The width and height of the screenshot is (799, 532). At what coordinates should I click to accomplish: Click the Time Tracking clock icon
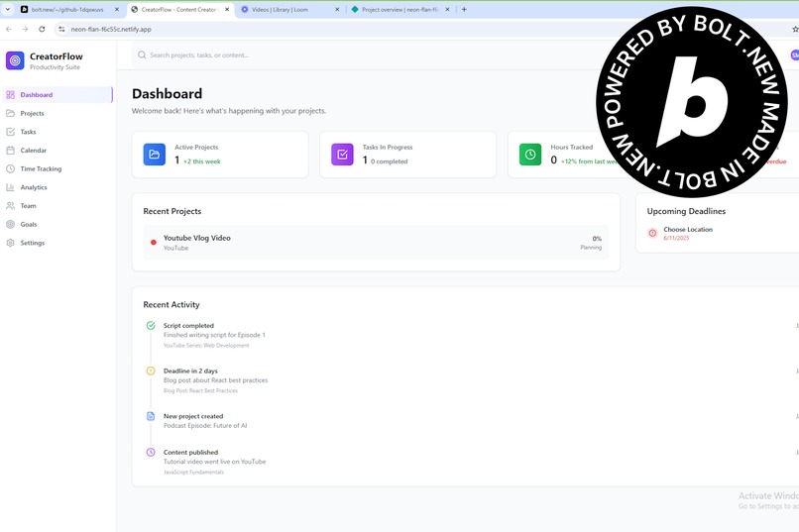coord(10,168)
